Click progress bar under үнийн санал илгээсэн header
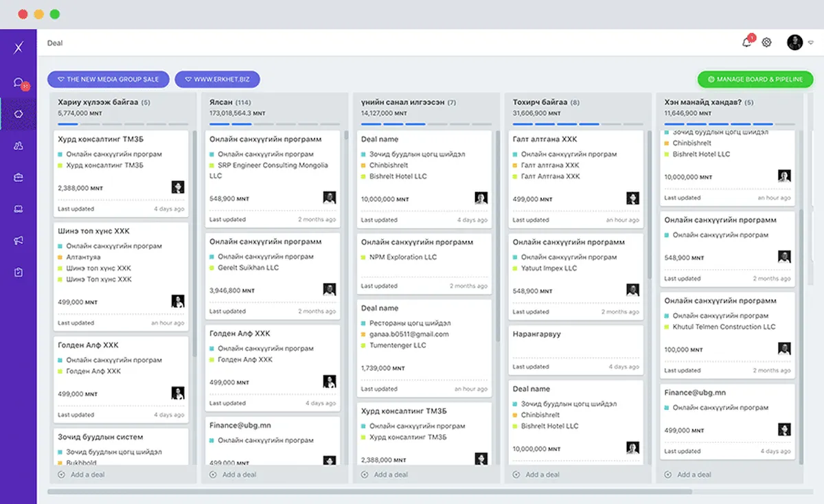The height and width of the screenshot is (504, 824). [x=426, y=124]
